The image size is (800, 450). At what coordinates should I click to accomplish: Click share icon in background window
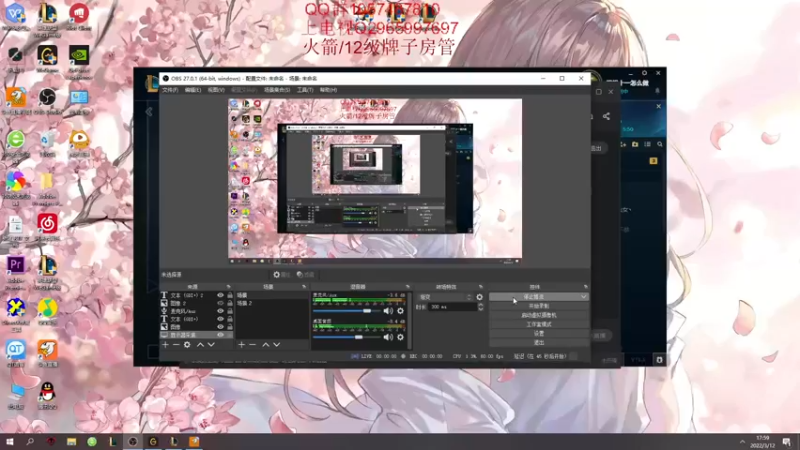click(606, 116)
